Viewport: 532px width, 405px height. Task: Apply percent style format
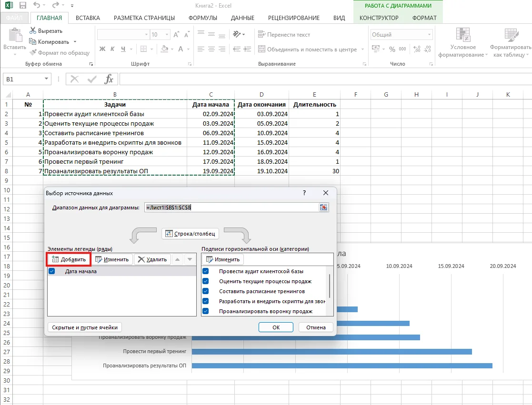[x=392, y=49]
